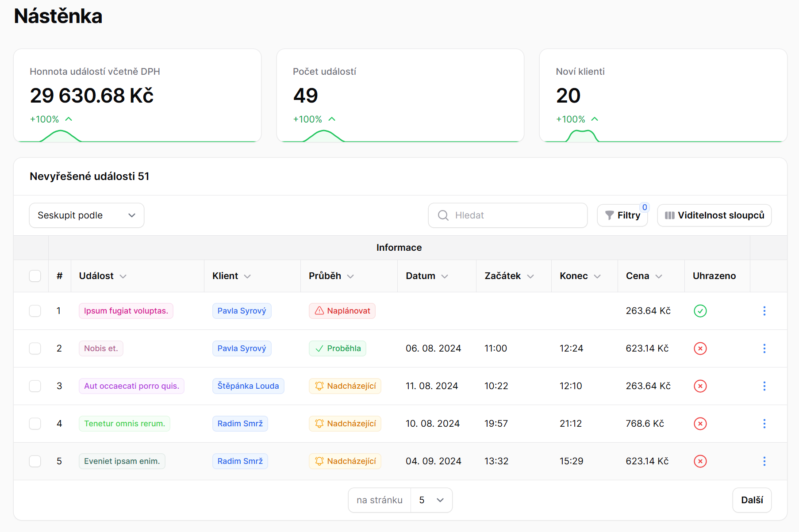
Task: Sort by Cena column chevron
Action: tap(659, 276)
